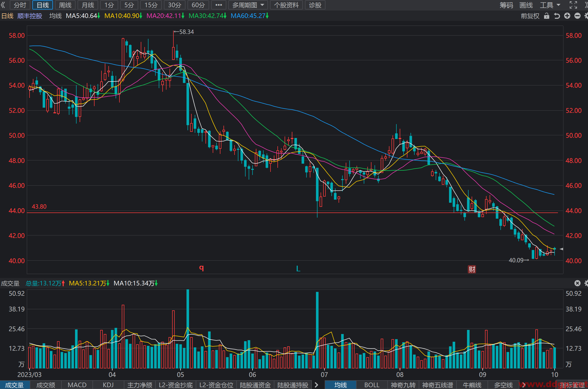588x389 pixels.
Task: Click the 2023/03 date axis label
Action: [x=29, y=375]
